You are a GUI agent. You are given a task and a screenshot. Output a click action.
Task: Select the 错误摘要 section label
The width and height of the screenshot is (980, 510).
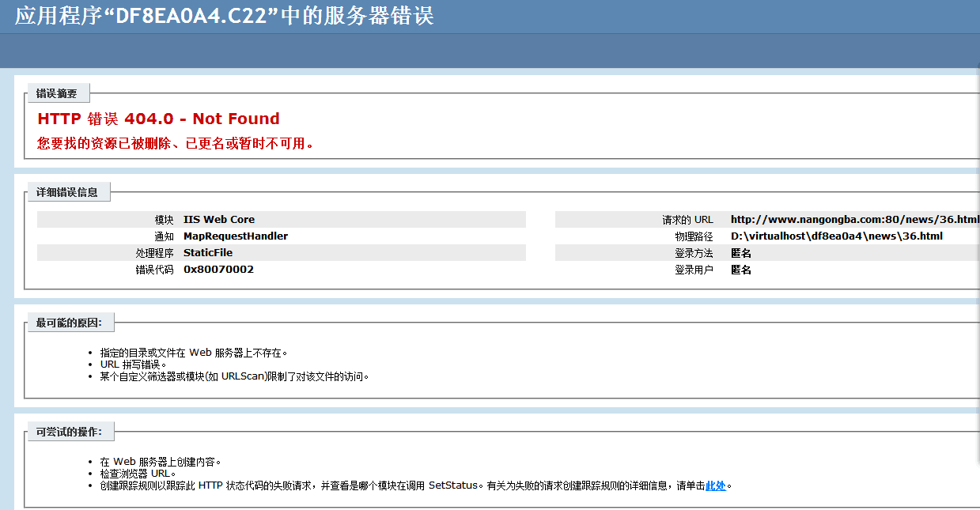(x=57, y=93)
